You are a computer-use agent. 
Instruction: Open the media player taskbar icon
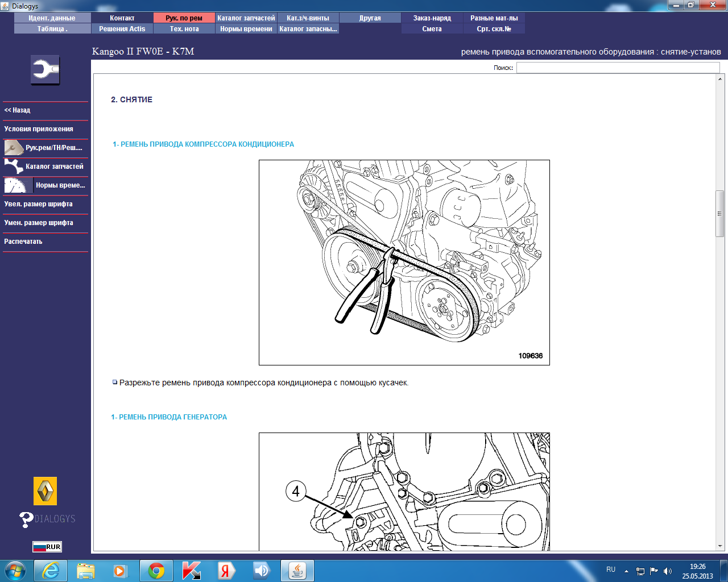point(120,571)
